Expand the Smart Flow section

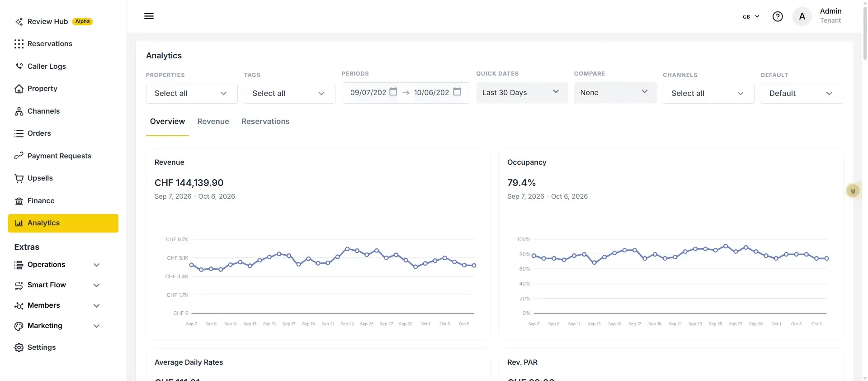point(57,285)
